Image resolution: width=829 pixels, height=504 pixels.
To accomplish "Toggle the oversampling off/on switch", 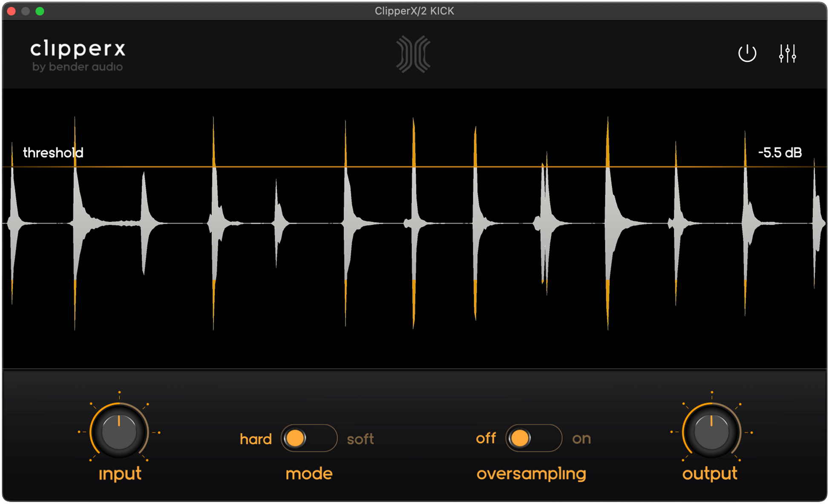I will coord(533,438).
